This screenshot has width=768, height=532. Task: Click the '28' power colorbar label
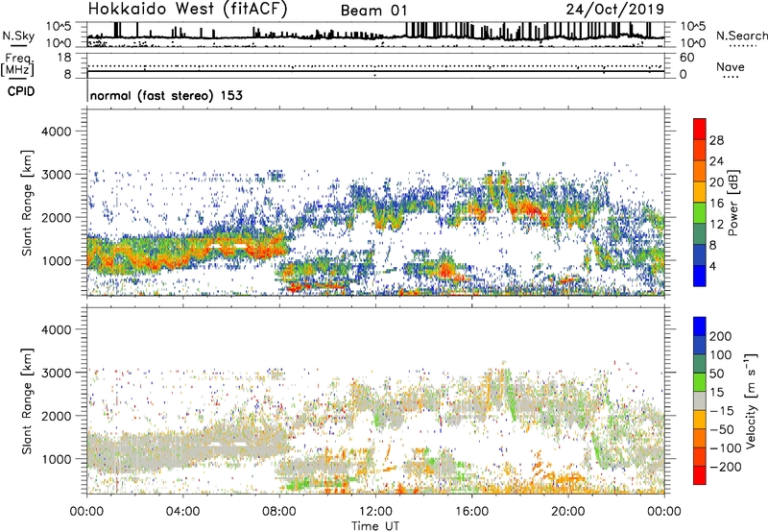pos(716,140)
